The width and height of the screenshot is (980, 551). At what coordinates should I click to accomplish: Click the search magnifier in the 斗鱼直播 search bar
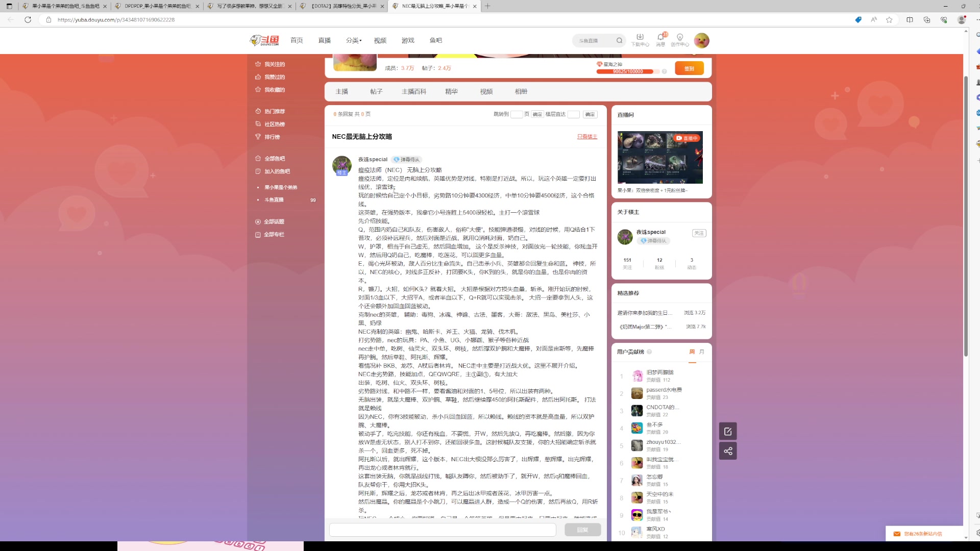[x=619, y=40]
